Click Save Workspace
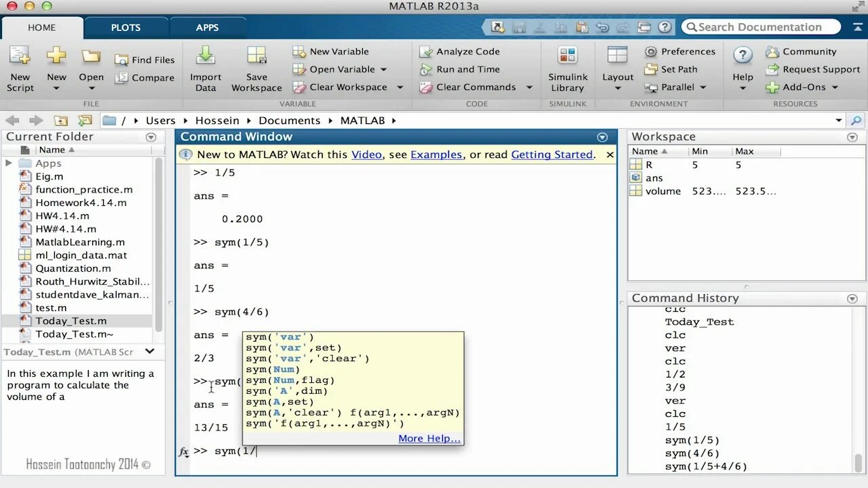Screen dimensions: 868x488 tap(256, 69)
